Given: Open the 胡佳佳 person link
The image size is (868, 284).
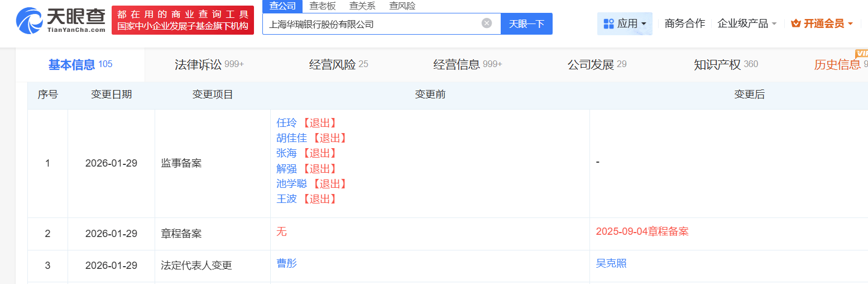Looking at the screenshot, I should tap(292, 138).
